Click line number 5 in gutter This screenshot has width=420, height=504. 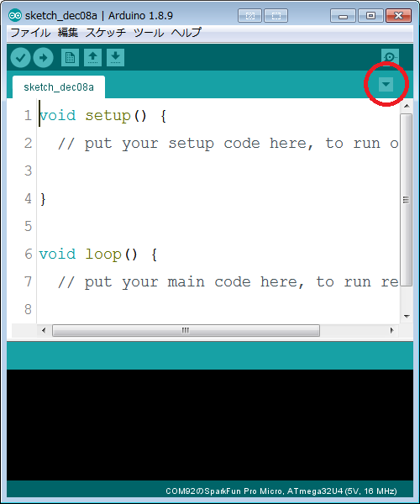pos(29,226)
